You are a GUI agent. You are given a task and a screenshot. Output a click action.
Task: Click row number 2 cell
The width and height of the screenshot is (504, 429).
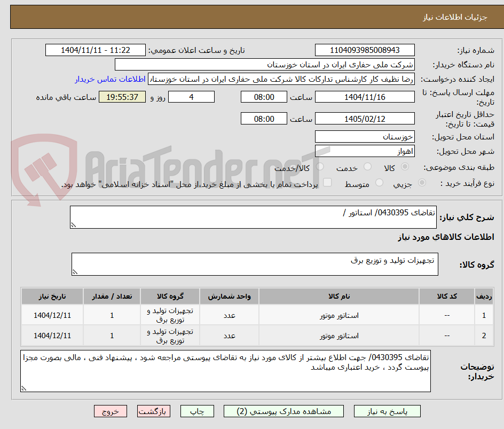[484, 336]
